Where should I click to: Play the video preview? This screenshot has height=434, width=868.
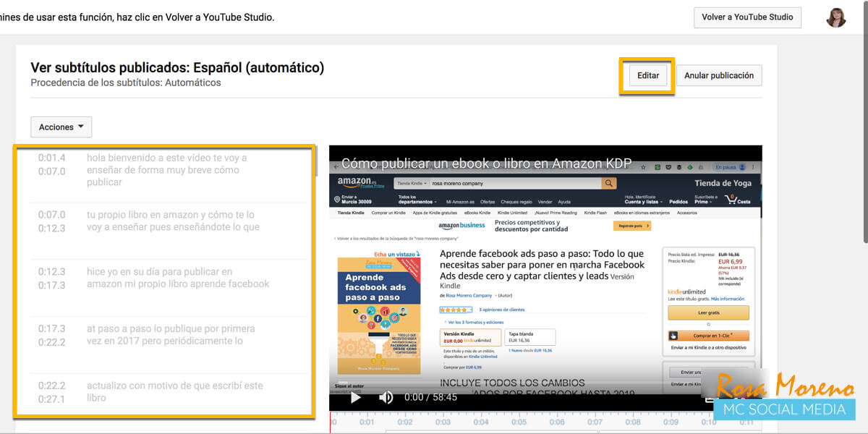pyautogui.click(x=355, y=397)
